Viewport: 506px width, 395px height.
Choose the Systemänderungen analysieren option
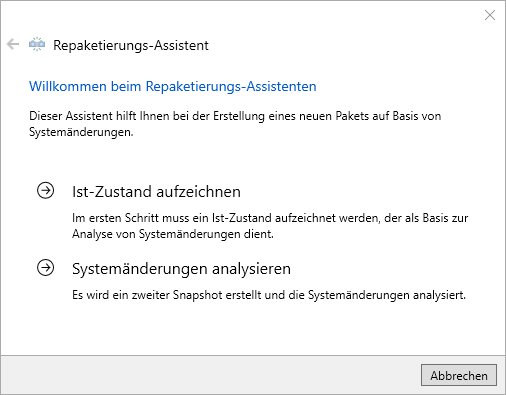tap(181, 269)
